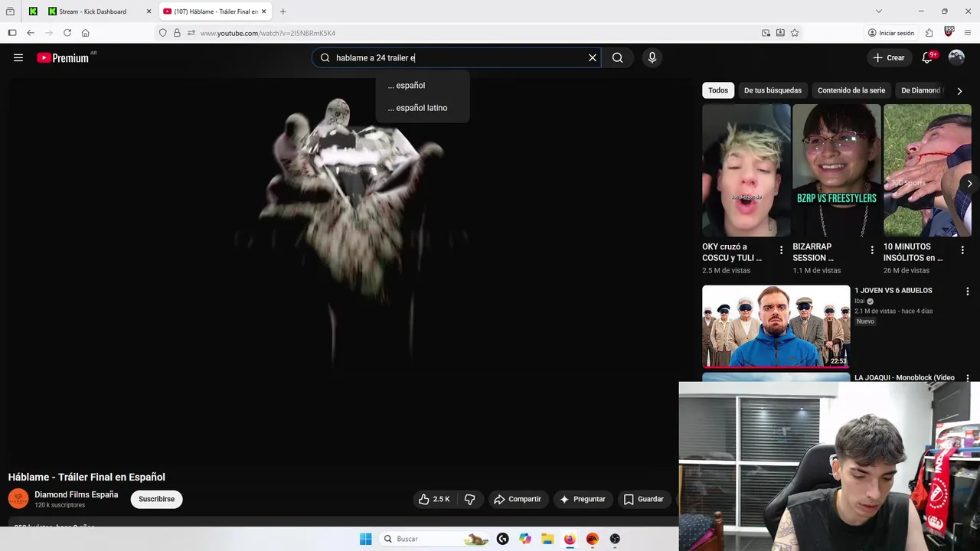Click the Compartir share button
The height and width of the screenshot is (551, 980).
pos(517,499)
